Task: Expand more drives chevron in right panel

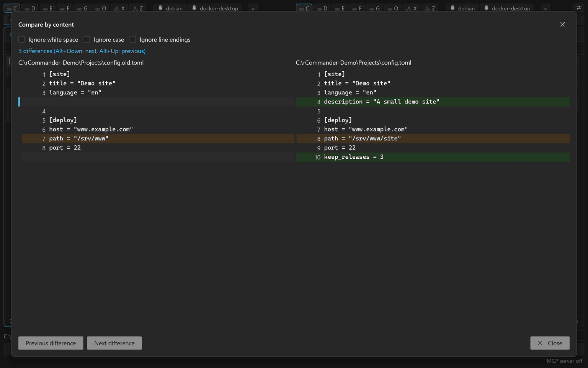Action: point(546,8)
